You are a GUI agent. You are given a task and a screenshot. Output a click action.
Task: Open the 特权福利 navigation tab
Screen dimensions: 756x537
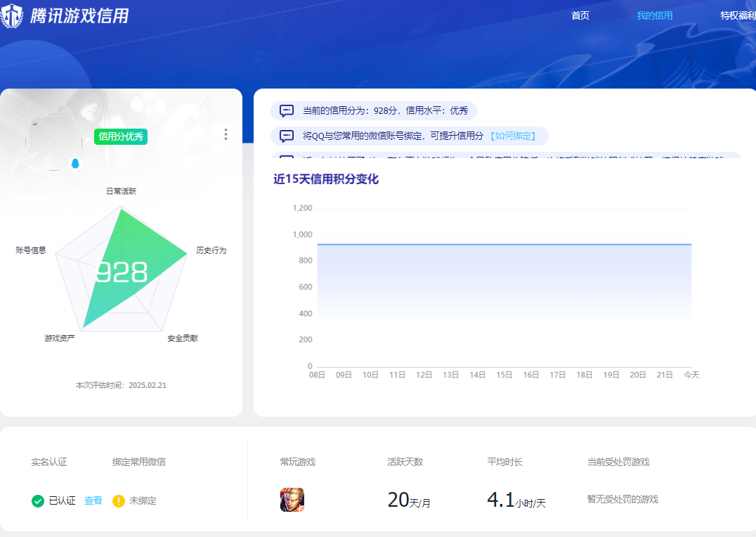[x=738, y=15]
